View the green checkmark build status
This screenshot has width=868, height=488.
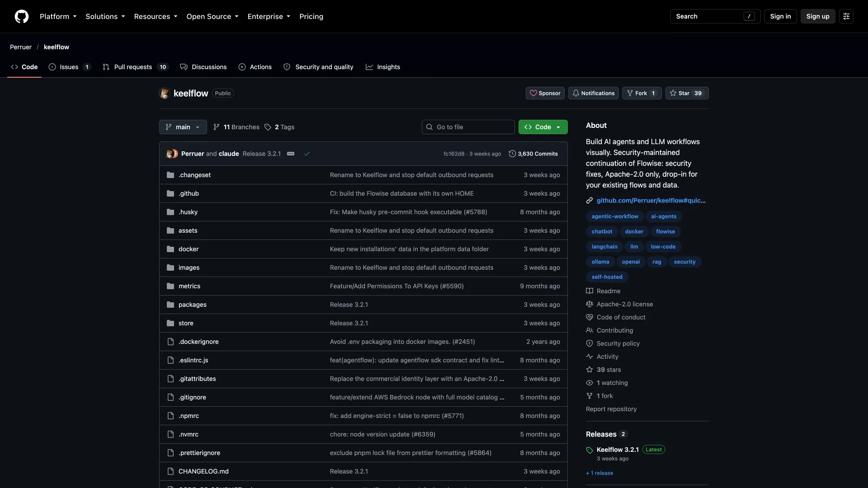pyautogui.click(x=307, y=154)
